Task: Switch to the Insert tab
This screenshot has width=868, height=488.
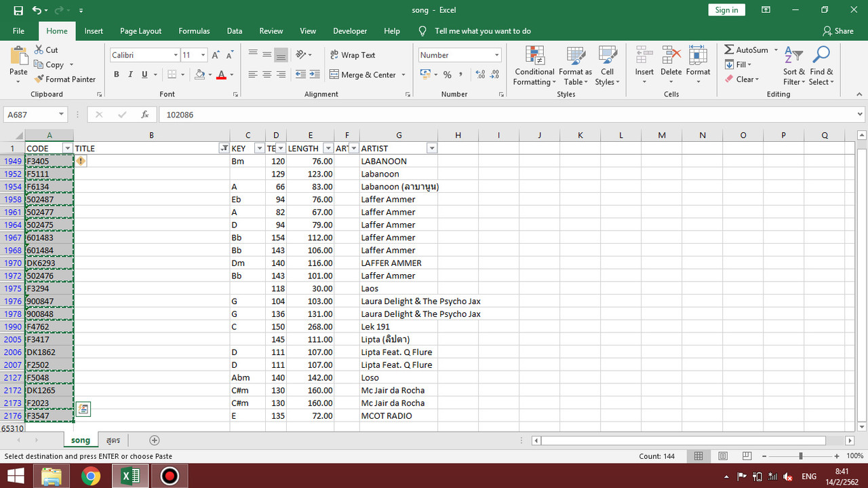Action: click(x=94, y=31)
